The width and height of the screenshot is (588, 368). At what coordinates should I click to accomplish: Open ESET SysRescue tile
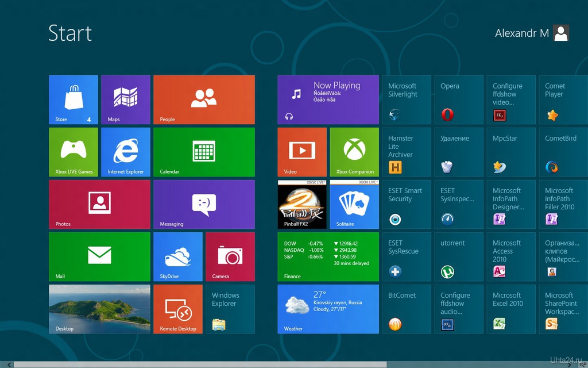coord(407,256)
